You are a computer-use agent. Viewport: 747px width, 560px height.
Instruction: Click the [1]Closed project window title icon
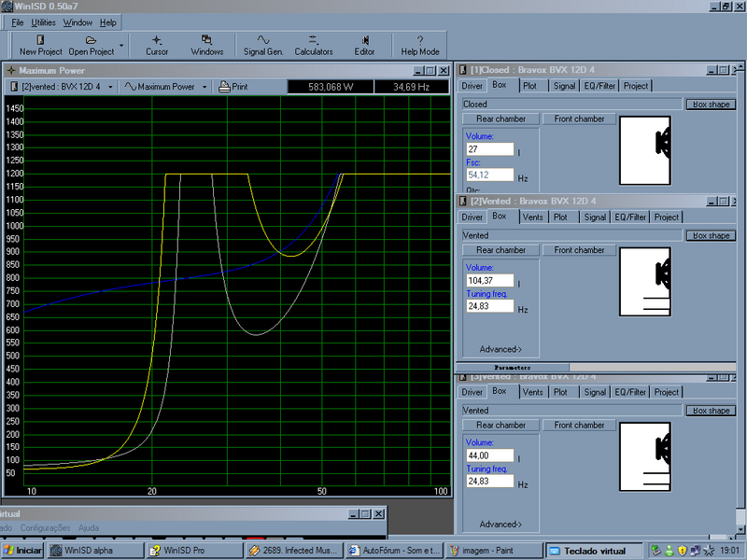[462, 70]
